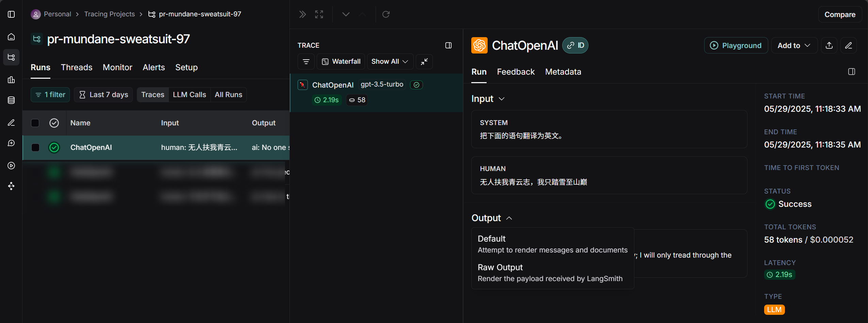Select ChatOpenAI gpt-3.5-turbo trace node
868x323 pixels.
tap(376, 93)
